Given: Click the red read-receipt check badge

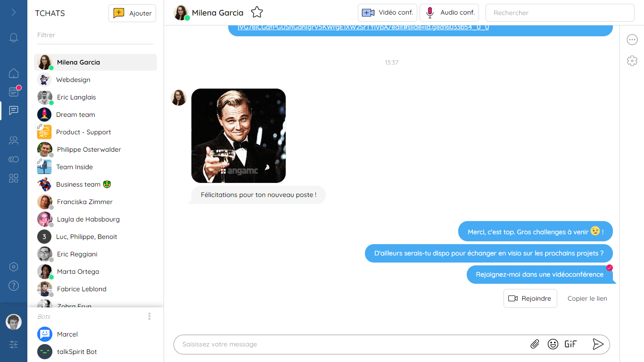Looking at the screenshot, I should coord(610,268).
